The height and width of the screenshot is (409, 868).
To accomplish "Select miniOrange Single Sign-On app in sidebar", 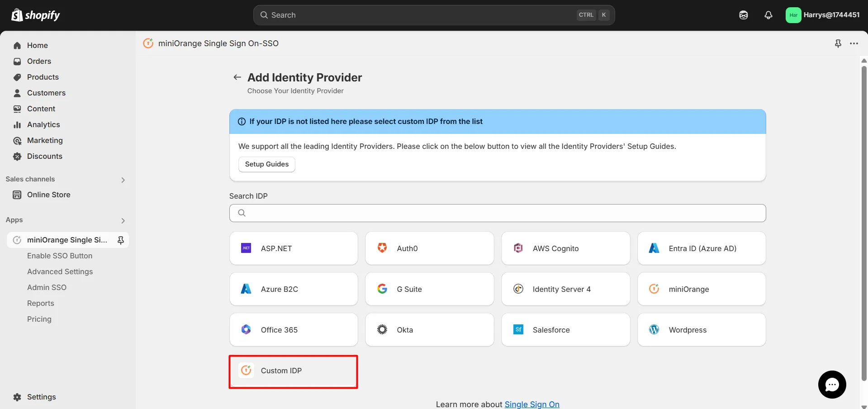I will 67,240.
